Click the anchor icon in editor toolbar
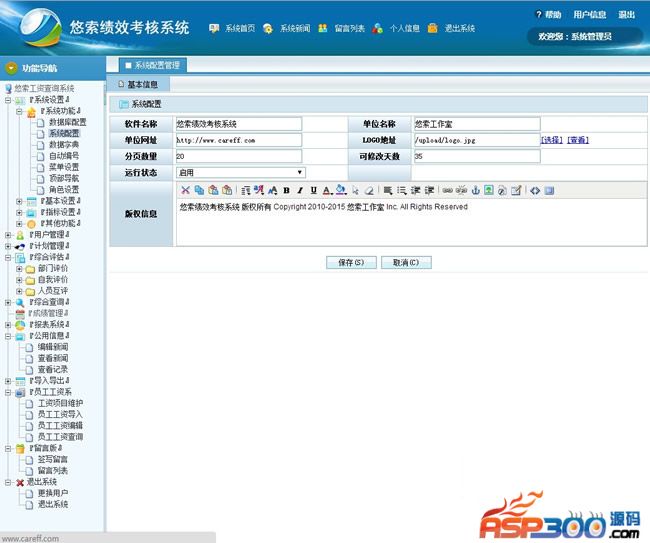The image size is (650, 543). tap(475, 191)
